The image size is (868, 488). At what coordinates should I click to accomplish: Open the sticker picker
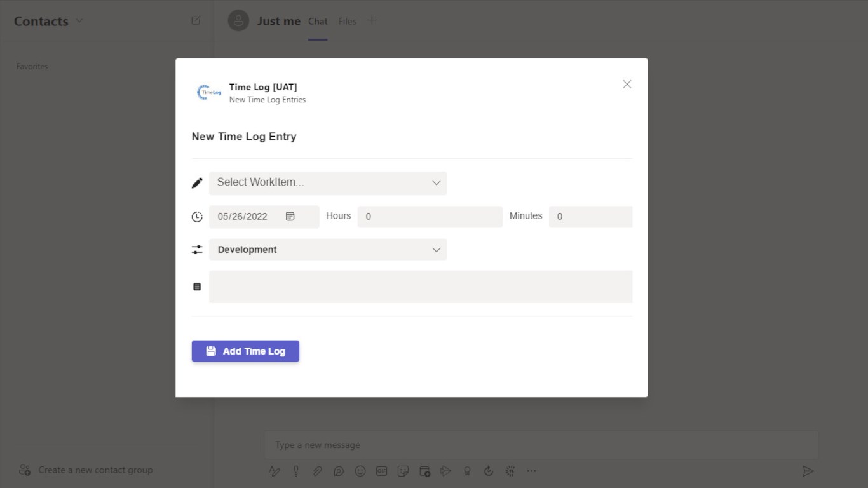click(403, 471)
